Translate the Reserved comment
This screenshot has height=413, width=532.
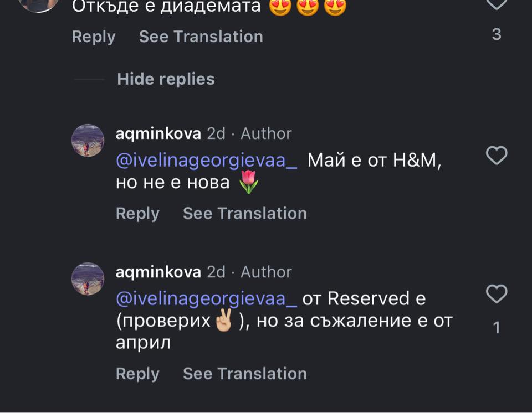245,374
